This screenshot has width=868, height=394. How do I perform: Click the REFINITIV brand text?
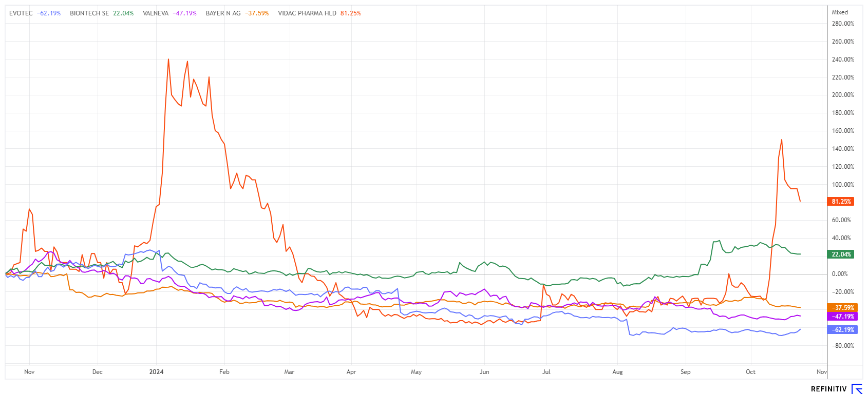(x=828, y=389)
